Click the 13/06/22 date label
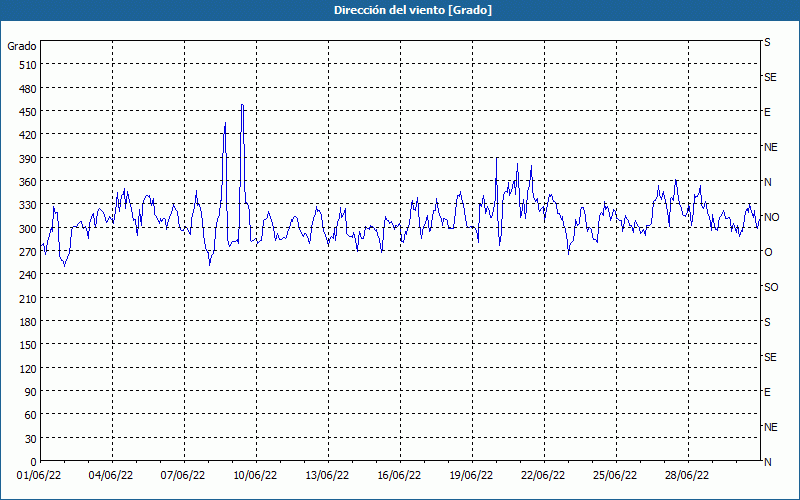Viewport: 800px width, 500px height. pyautogui.click(x=327, y=476)
